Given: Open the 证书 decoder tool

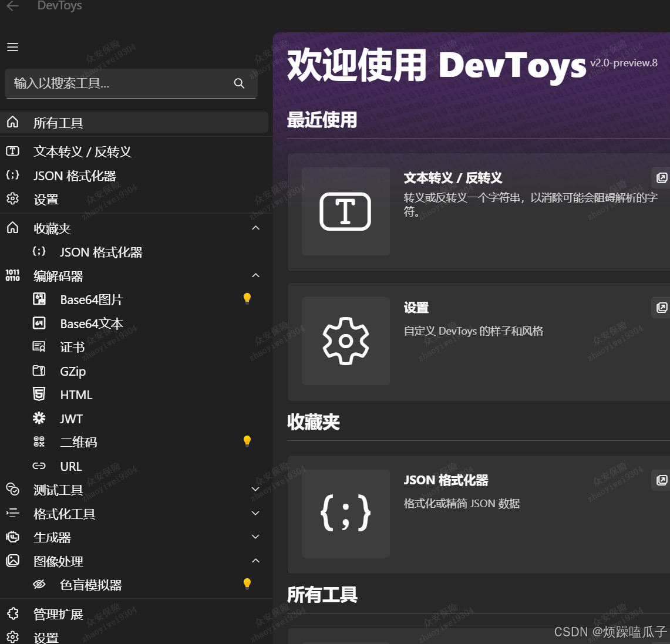Looking at the screenshot, I should point(134,347).
